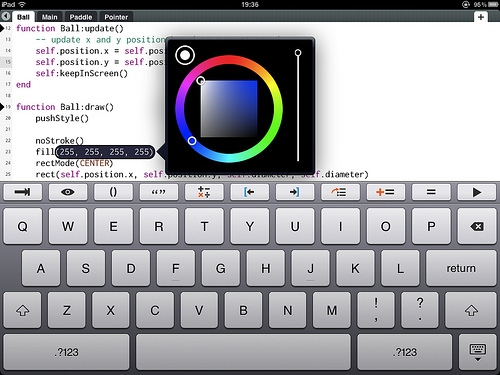
Task: Tap the left shift key
Action: pos(22,310)
